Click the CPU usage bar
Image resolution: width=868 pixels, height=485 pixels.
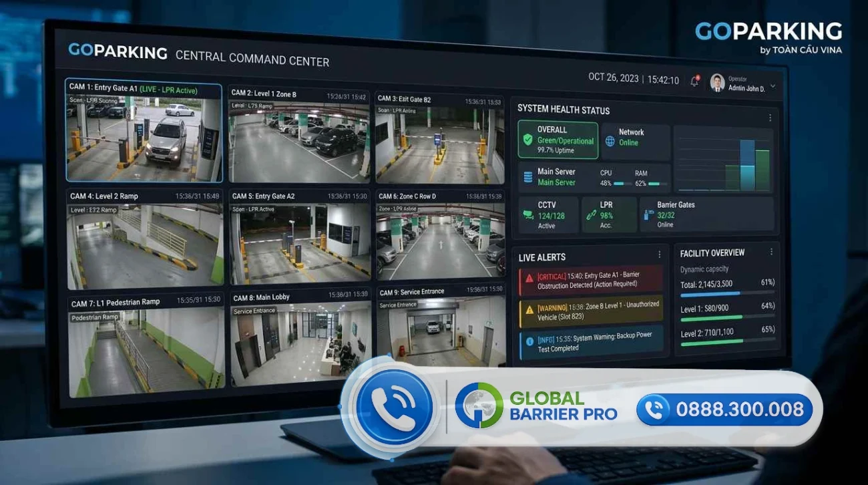point(623,183)
